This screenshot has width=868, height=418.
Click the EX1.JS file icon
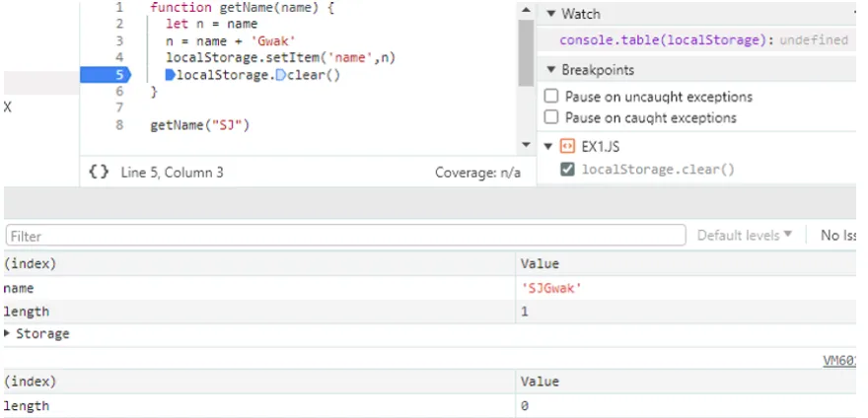pos(567,146)
